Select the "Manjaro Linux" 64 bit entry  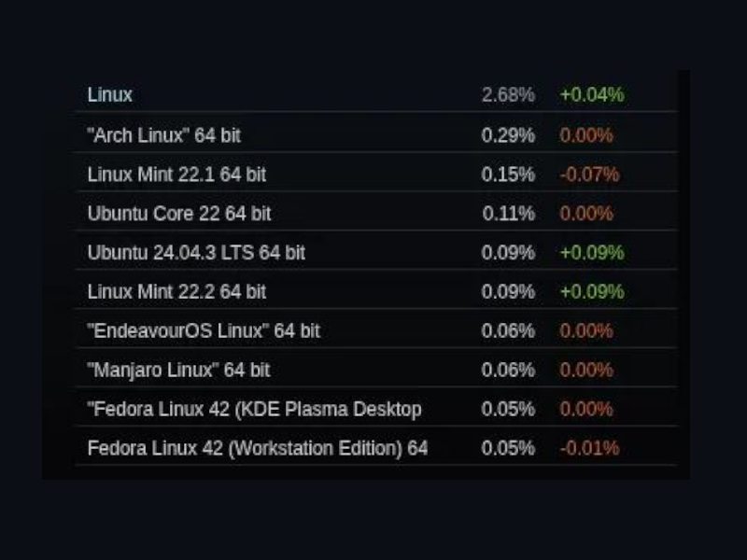178,371
